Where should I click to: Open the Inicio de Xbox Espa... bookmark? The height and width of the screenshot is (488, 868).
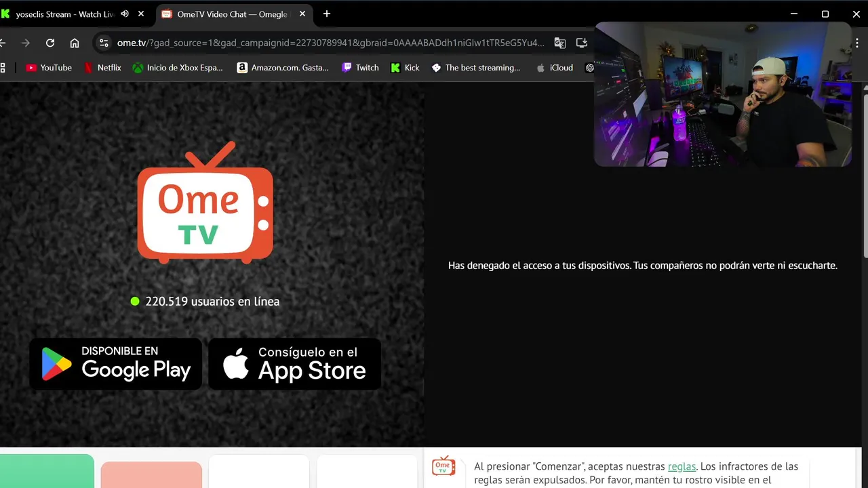click(x=178, y=68)
